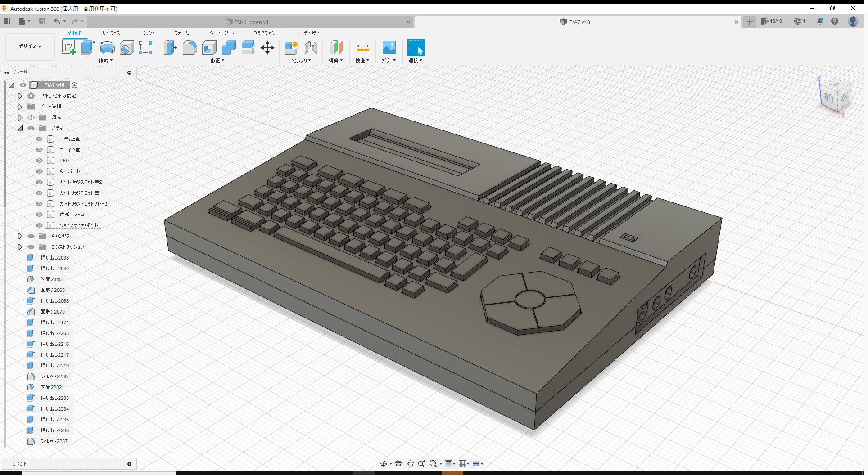
Task: Open the FM-X_open v1 document tab
Action: pos(250,22)
